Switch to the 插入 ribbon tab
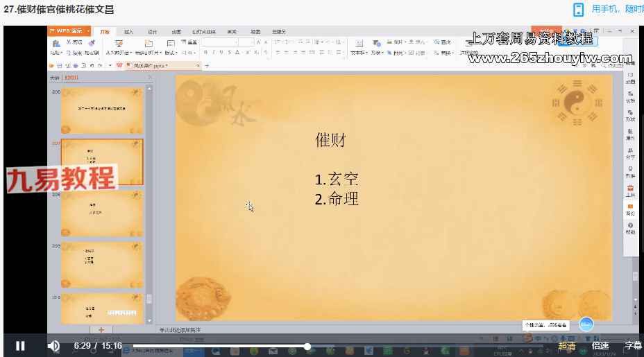 pyautogui.click(x=128, y=32)
